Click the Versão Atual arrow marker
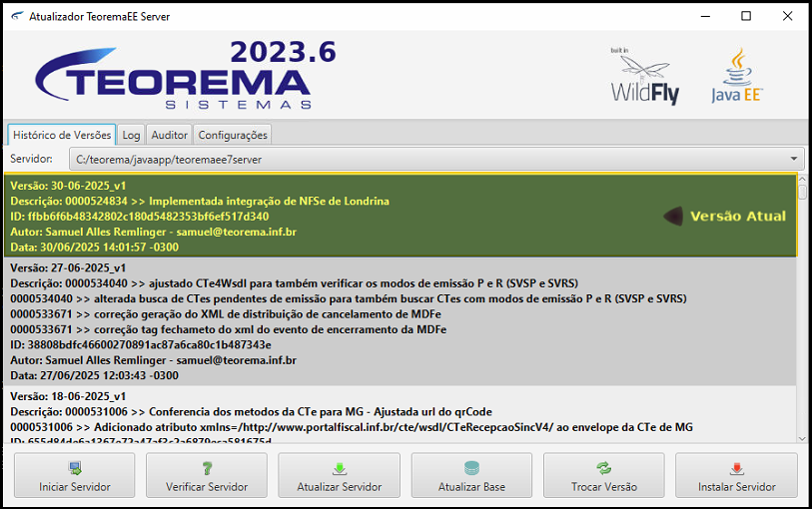 click(x=673, y=217)
